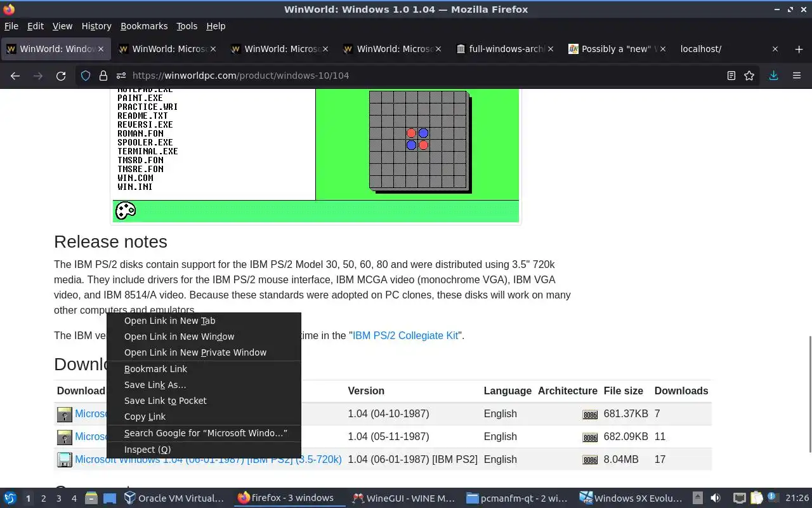The height and width of the screenshot is (508, 812).
Task: Open WineGUI taskbar entry
Action: 403,498
